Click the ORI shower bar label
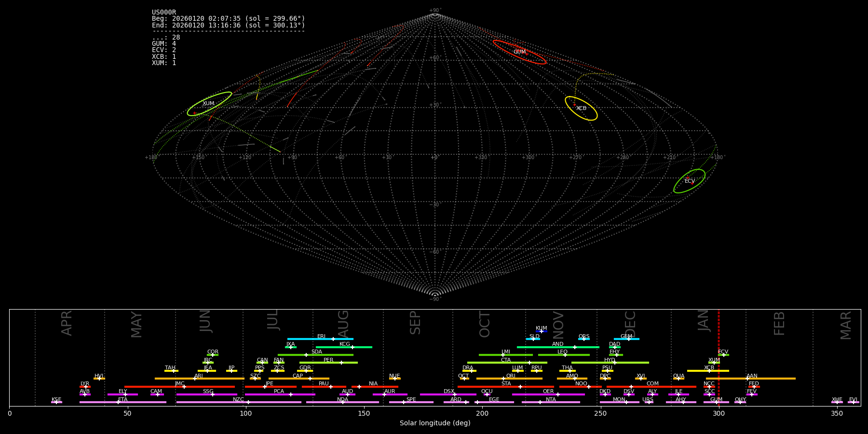 point(511,376)
